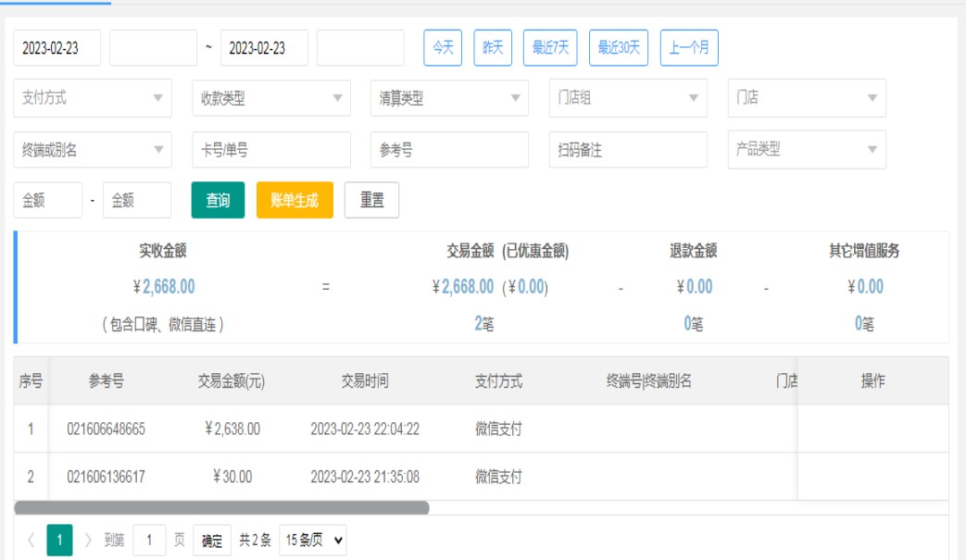Open the 门店组 dropdown
This screenshot has width=966, height=560.
(x=628, y=98)
